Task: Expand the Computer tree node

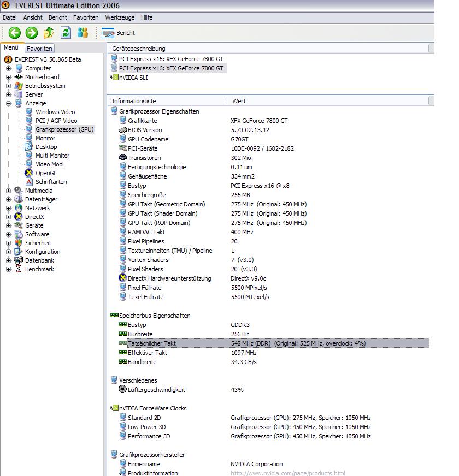Action: (9, 69)
